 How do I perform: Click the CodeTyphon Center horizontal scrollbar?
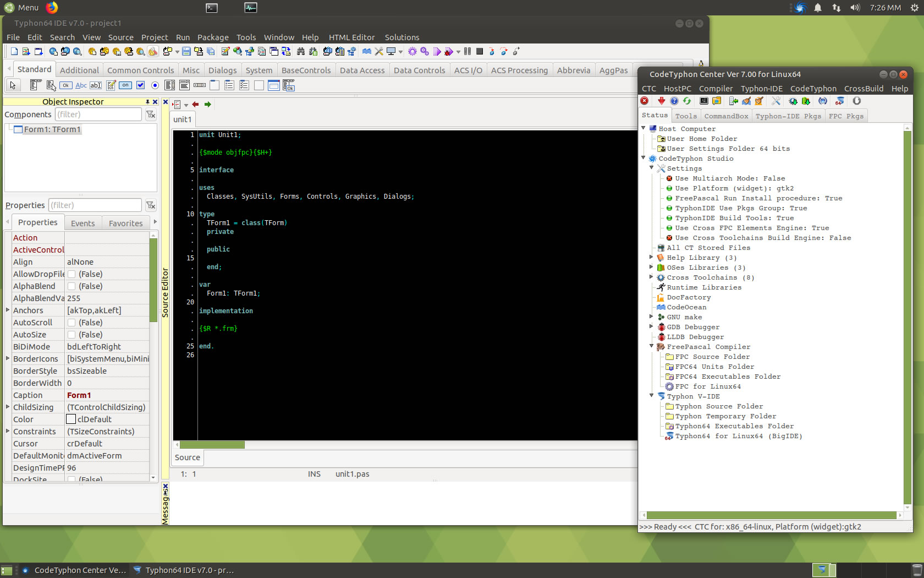coord(772,515)
